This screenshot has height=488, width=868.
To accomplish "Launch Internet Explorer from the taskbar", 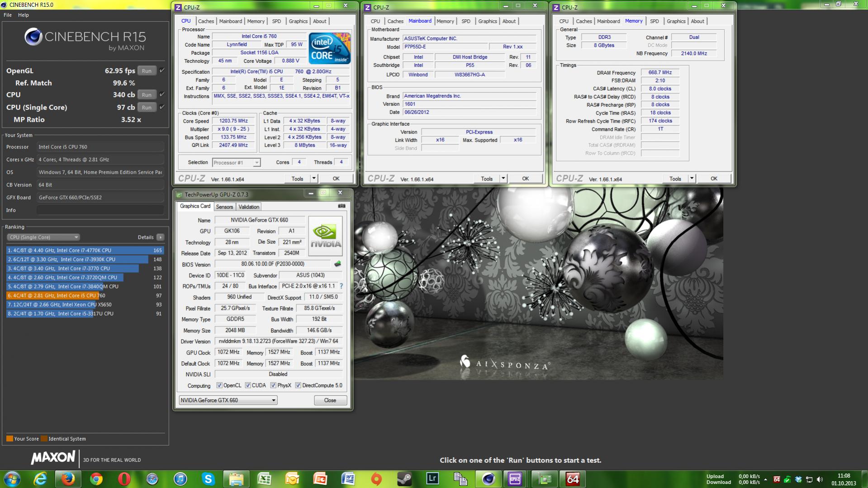I will [x=40, y=479].
